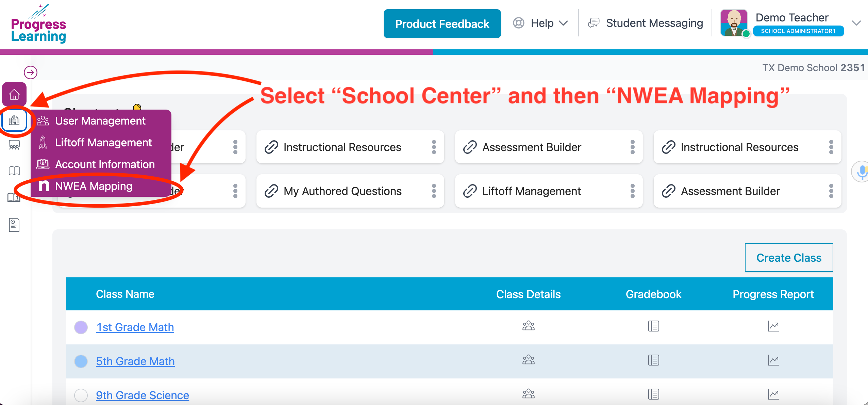Click the Progress Report column header

coord(773,294)
